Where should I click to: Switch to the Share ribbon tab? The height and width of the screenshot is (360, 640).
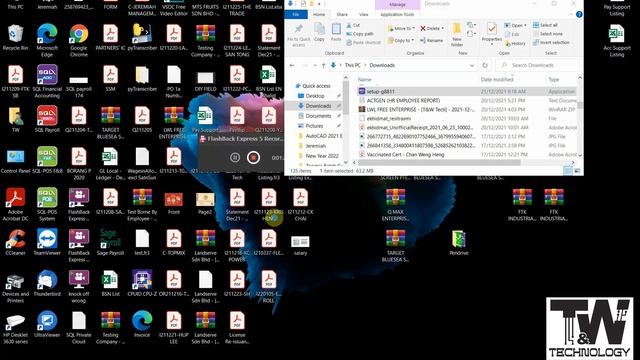click(x=342, y=14)
